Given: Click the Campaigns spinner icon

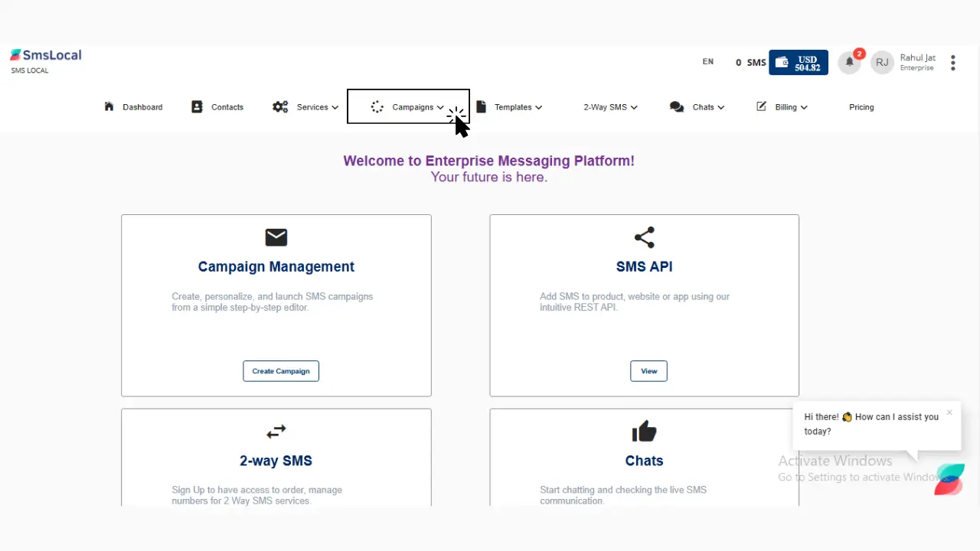Looking at the screenshot, I should 377,107.
